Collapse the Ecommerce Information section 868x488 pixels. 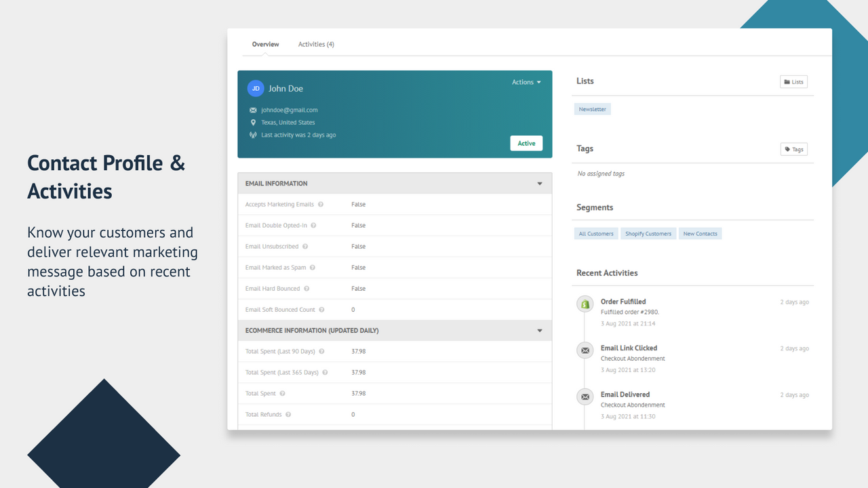tap(540, 330)
